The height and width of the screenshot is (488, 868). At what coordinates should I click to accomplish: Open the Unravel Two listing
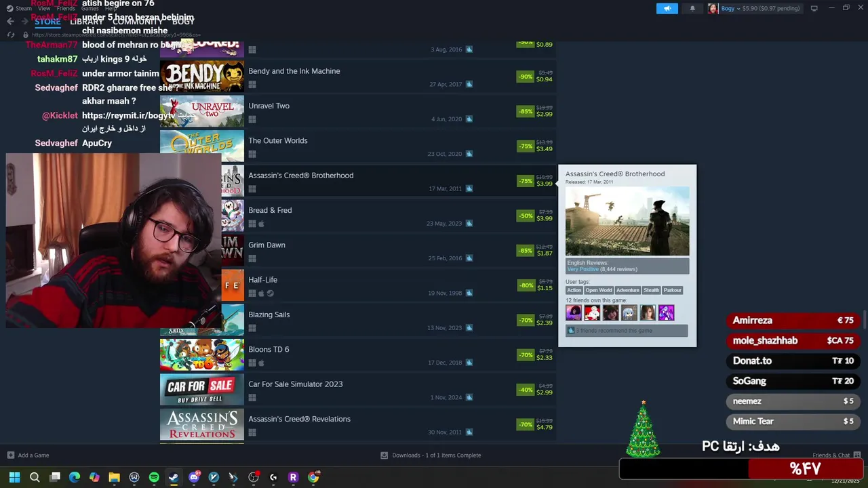(x=358, y=110)
